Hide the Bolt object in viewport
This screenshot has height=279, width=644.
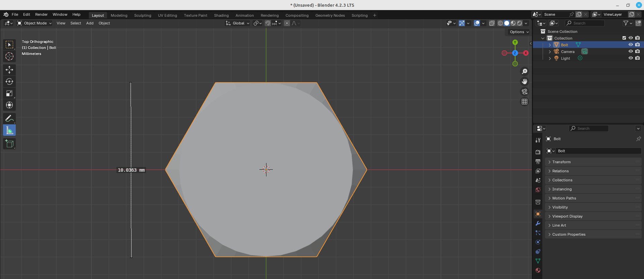tap(631, 45)
